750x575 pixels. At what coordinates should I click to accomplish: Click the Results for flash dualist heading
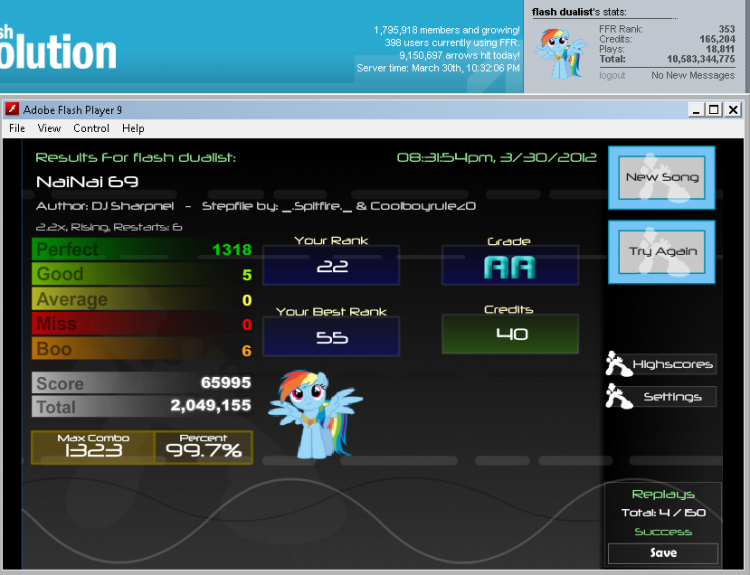click(135, 157)
